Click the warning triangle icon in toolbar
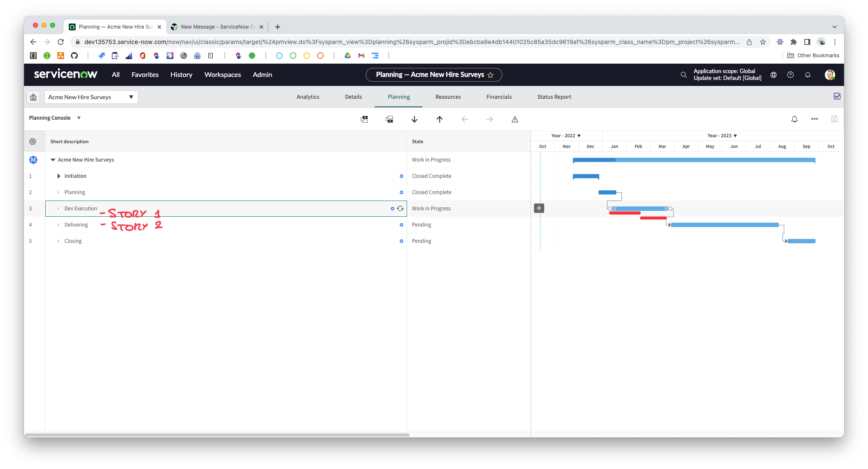 515,120
